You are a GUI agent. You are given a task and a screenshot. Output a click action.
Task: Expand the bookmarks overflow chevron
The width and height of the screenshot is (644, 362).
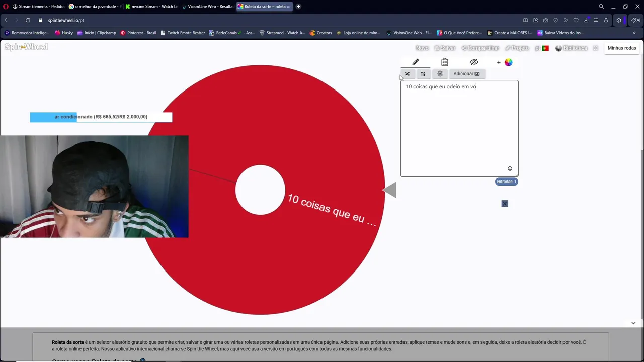click(x=634, y=33)
